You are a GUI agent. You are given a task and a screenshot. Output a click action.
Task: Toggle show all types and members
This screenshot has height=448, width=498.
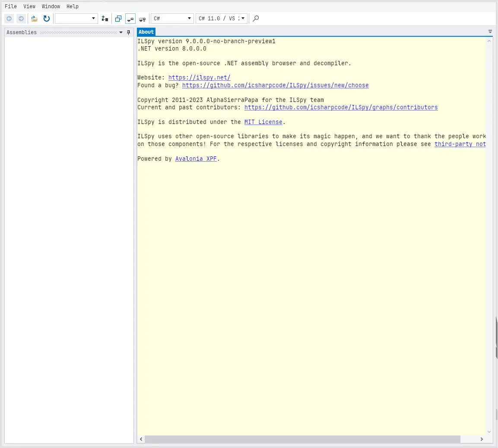pyautogui.click(x=142, y=19)
